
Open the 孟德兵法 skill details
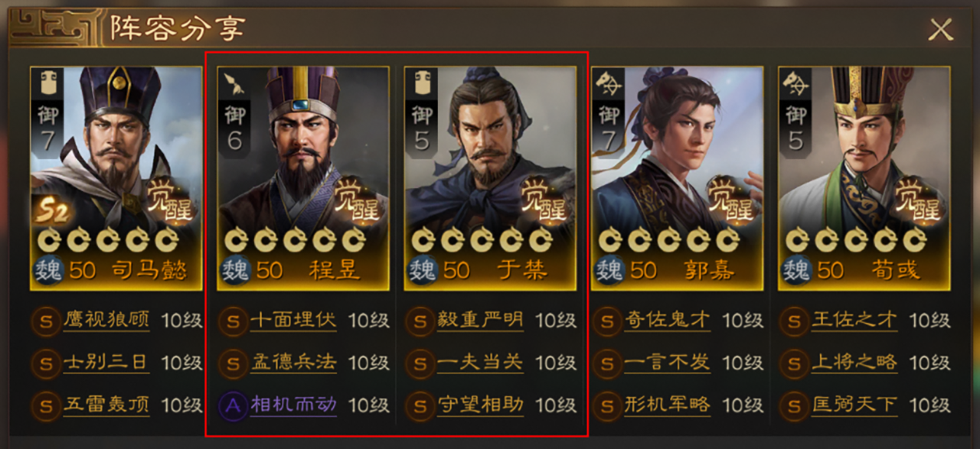coord(293,363)
